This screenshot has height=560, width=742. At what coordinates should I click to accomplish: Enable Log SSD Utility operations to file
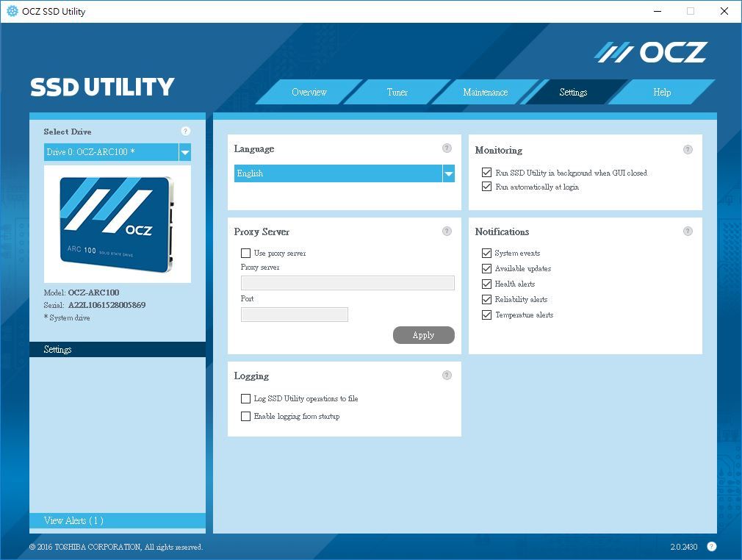pos(245,398)
